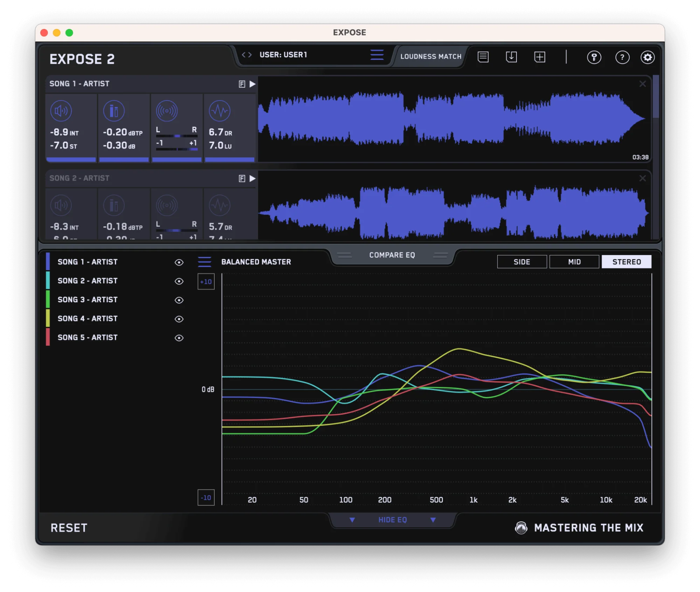Click the 03:38 duration label
The height and width of the screenshot is (592, 700).
640,157
